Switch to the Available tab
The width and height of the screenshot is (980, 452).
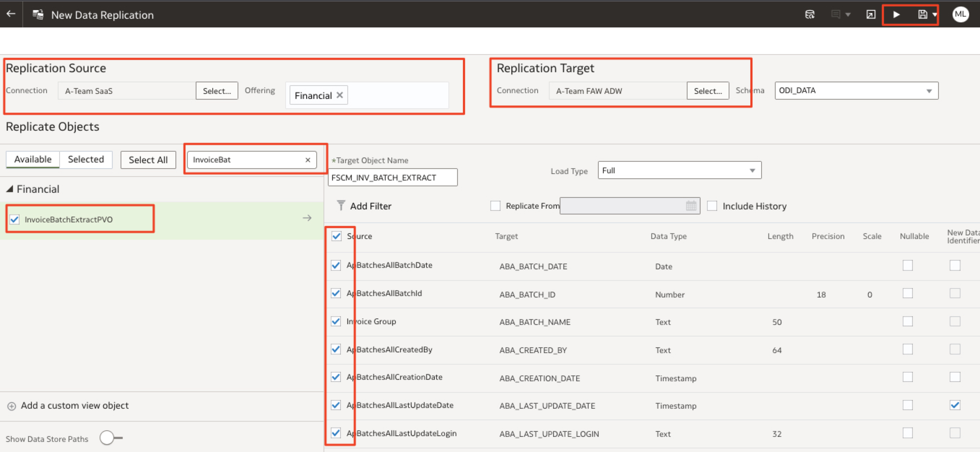pos(33,159)
